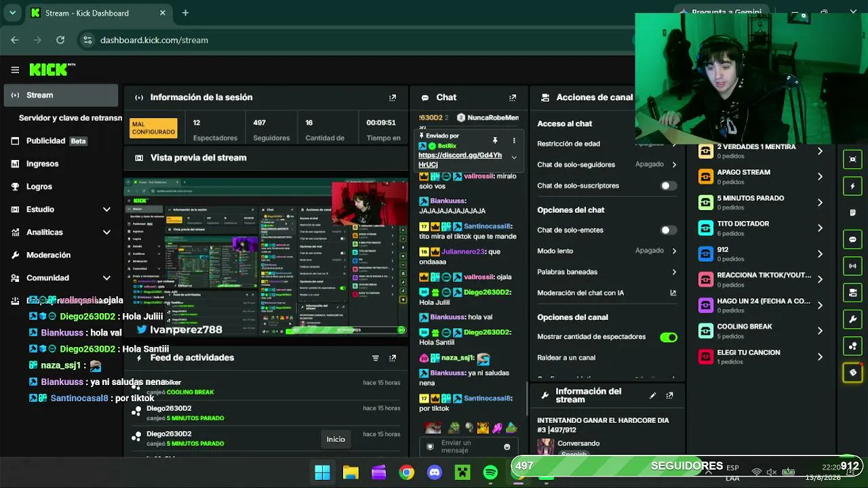The width and height of the screenshot is (868, 488).
Task: Click the Kick logo
Action: point(49,70)
